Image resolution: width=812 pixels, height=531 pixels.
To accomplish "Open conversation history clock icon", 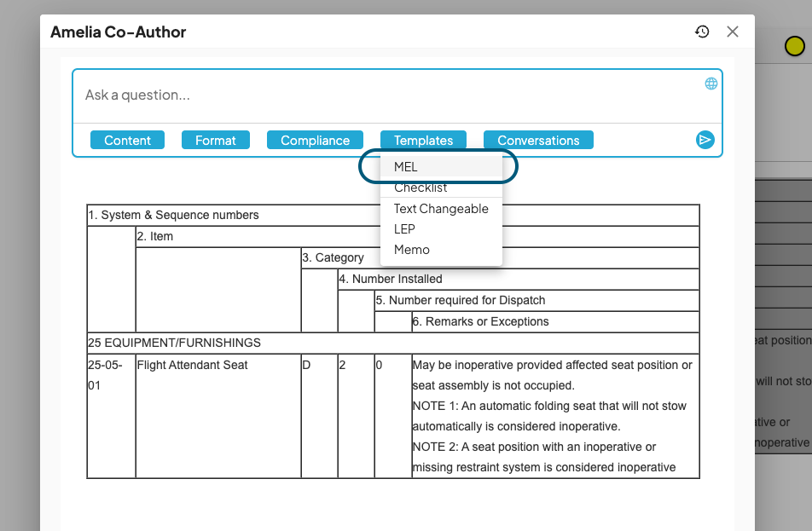I will coord(702,32).
